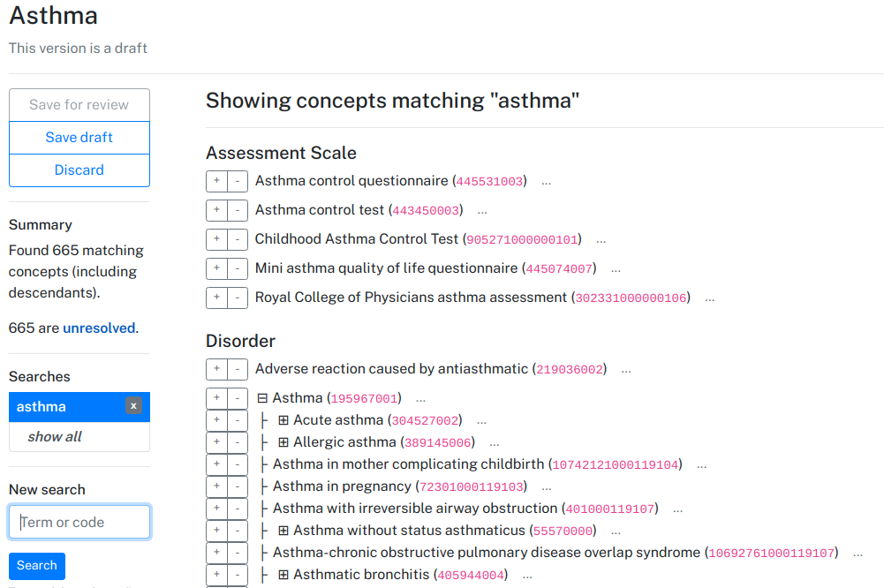Remove the asthma search with the x icon
The height and width of the screenshot is (588, 884).
(133, 406)
